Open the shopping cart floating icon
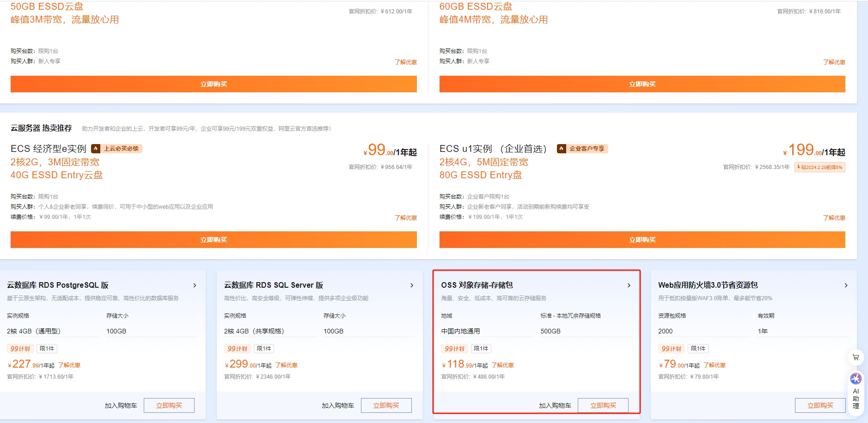The image size is (868, 423). [856, 357]
